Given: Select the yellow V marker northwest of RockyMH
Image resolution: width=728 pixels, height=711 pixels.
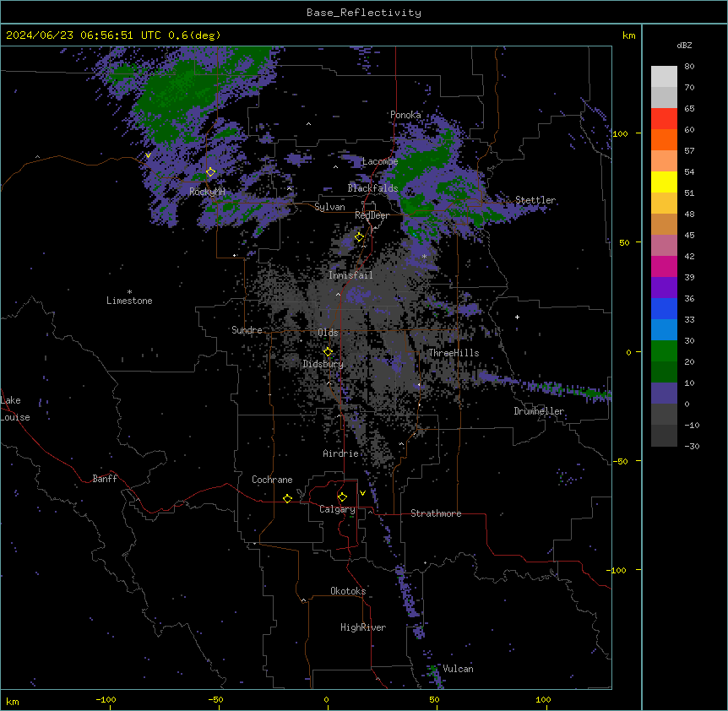Looking at the screenshot, I should [x=148, y=155].
